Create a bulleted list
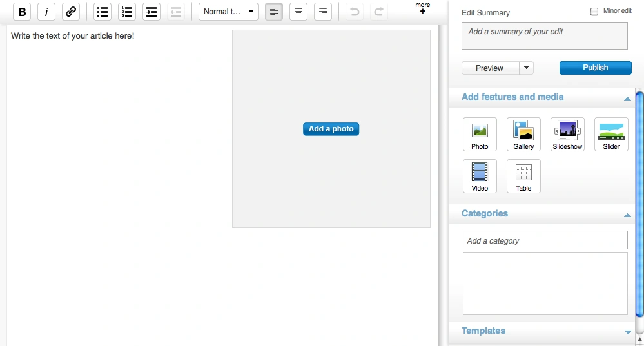Screen dimensions: 644x346 pos(102,12)
